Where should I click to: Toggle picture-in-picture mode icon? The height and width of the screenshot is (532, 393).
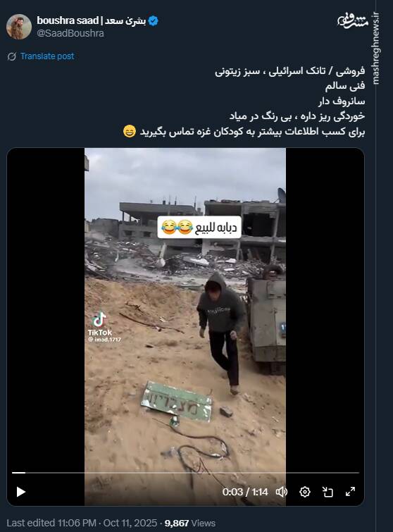pyautogui.click(x=327, y=492)
